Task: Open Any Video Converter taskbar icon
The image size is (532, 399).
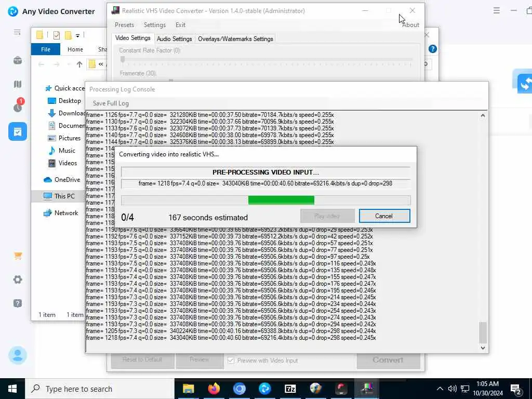Action: pos(264,389)
